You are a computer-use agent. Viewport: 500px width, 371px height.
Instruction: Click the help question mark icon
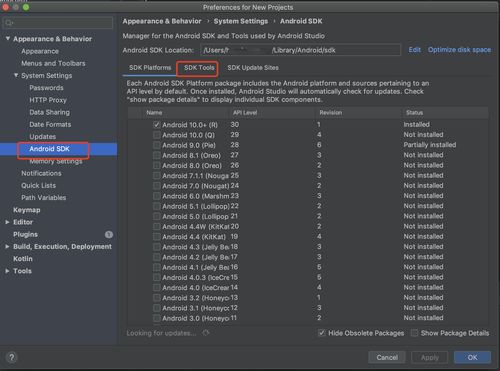click(x=12, y=357)
